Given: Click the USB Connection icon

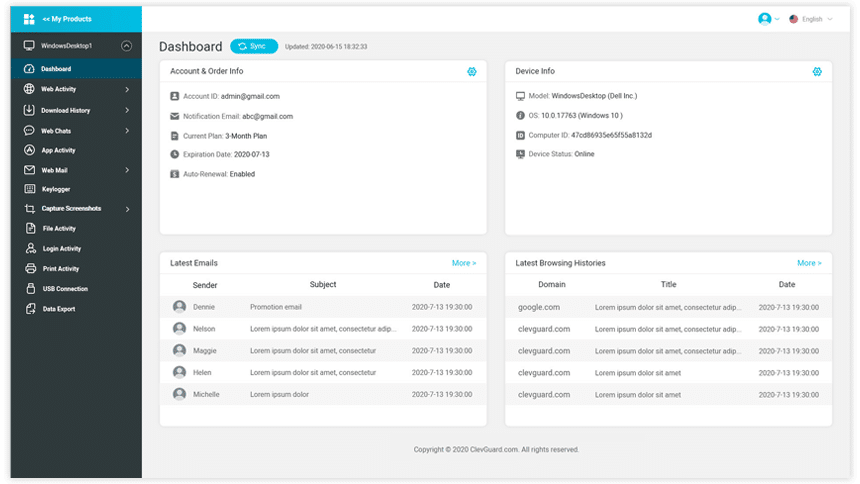Looking at the screenshot, I should coord(31,288).
